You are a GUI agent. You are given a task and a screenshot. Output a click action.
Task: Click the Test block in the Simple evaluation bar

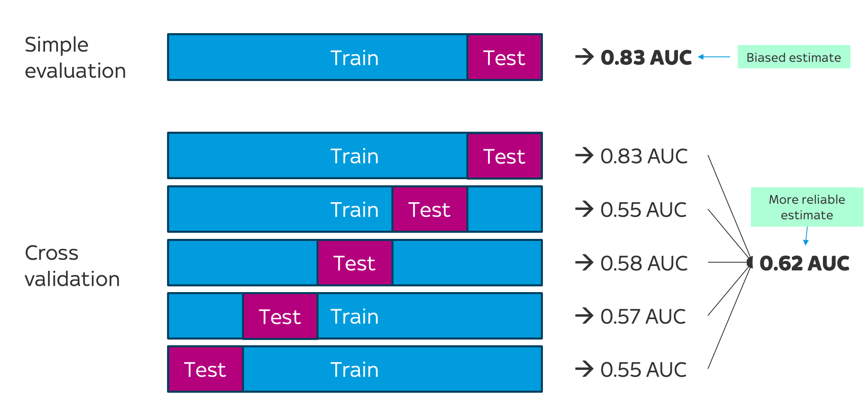(x=504, y=57)
